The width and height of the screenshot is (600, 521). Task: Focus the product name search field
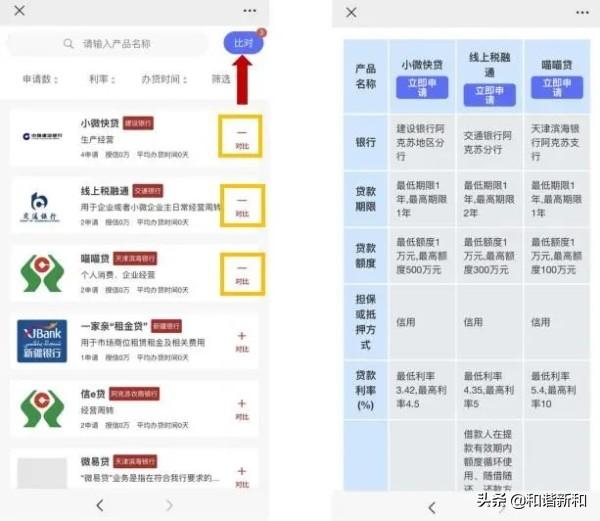tap(108, 44)
